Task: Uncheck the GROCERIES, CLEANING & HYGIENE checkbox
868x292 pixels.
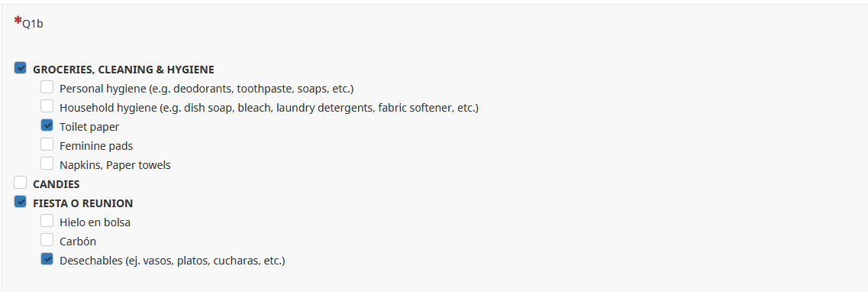Action: tap(21, 68)
